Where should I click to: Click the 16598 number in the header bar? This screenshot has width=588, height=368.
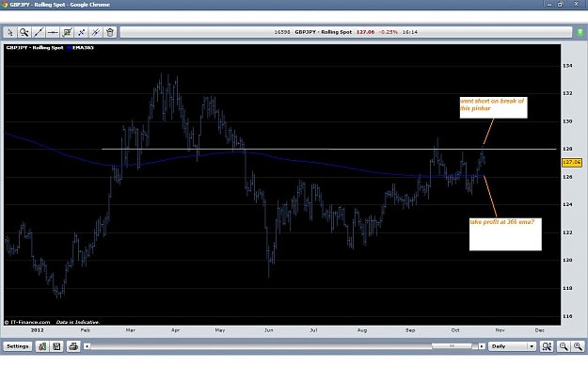282,32
